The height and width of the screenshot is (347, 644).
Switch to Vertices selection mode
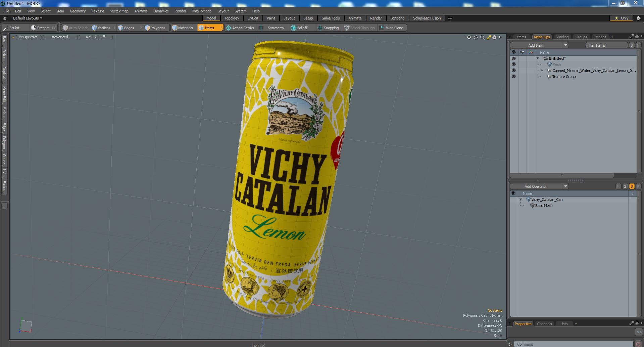point(103,28)
